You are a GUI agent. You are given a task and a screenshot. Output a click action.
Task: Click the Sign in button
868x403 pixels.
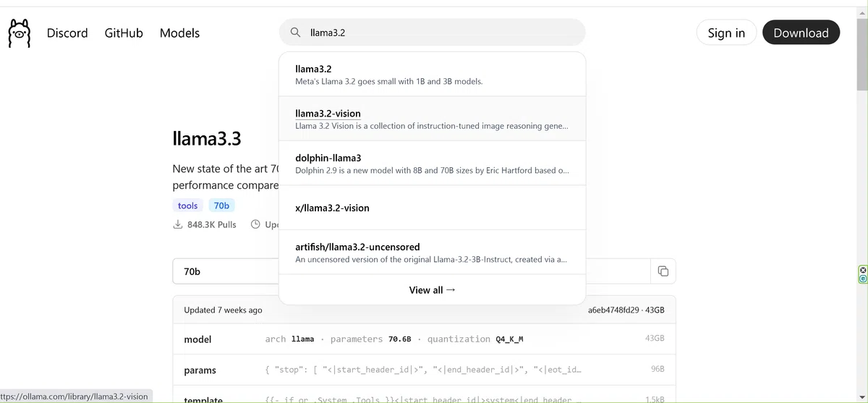click(726, 33)
